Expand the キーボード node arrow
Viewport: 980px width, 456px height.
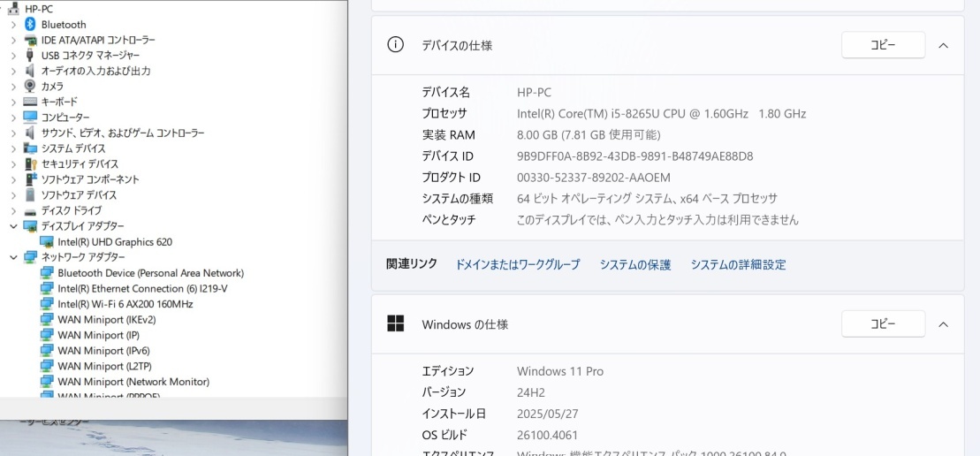pyautogui.click(x=13, y=102)
